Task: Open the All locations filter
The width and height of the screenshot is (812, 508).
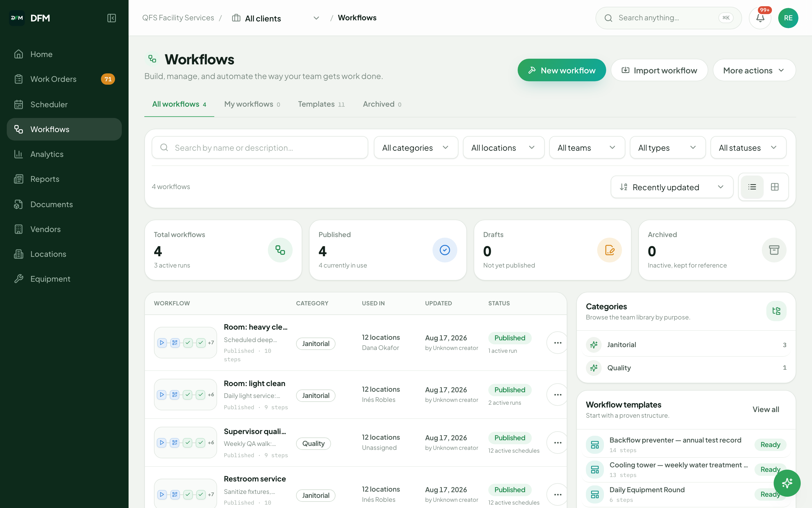Action: click(x=503, y=148)
